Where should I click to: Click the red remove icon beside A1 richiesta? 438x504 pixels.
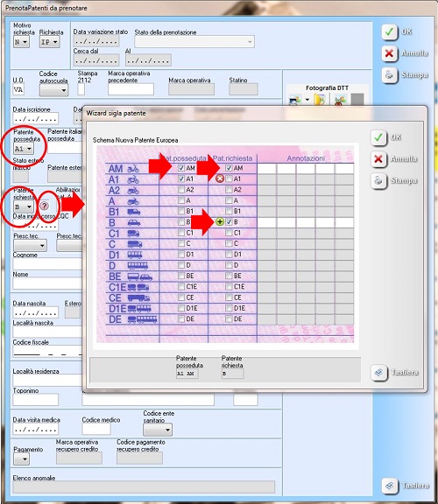(x=220, y=178)
